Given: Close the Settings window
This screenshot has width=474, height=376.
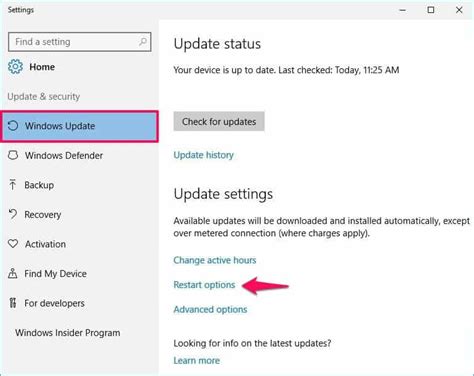Looking at the screenshot, I should (459, 10).
